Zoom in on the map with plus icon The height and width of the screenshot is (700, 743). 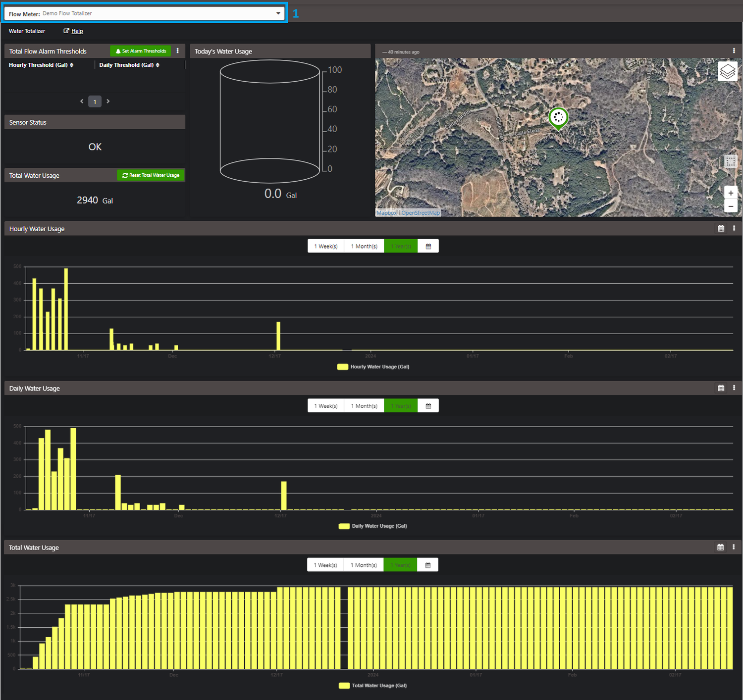click(731, 193)
